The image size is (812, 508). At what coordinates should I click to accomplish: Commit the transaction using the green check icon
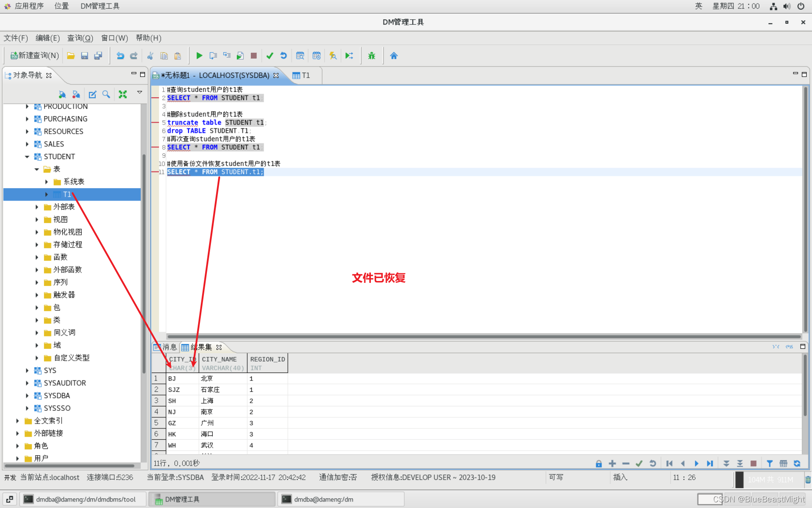270,55
